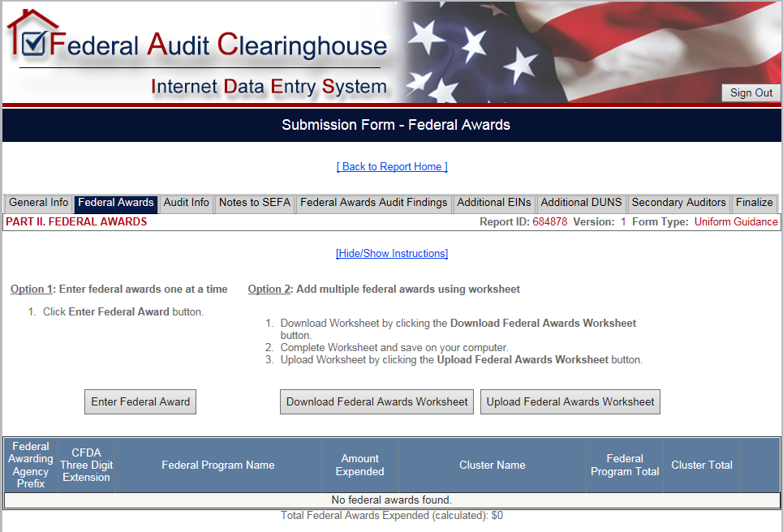Screen dimensions: 783x532
Task: Go to the Notes to SEFA tab
Action: pyautogui.click(x=255, y=203)
